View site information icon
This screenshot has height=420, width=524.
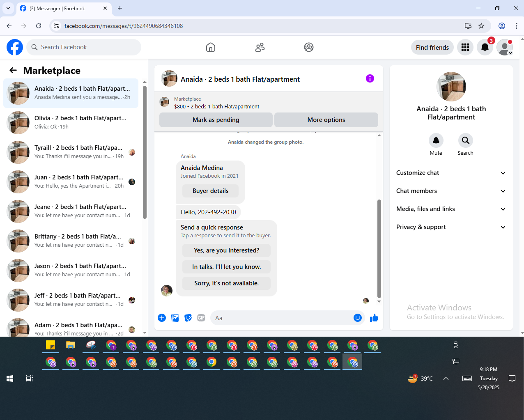coord(56,26)
